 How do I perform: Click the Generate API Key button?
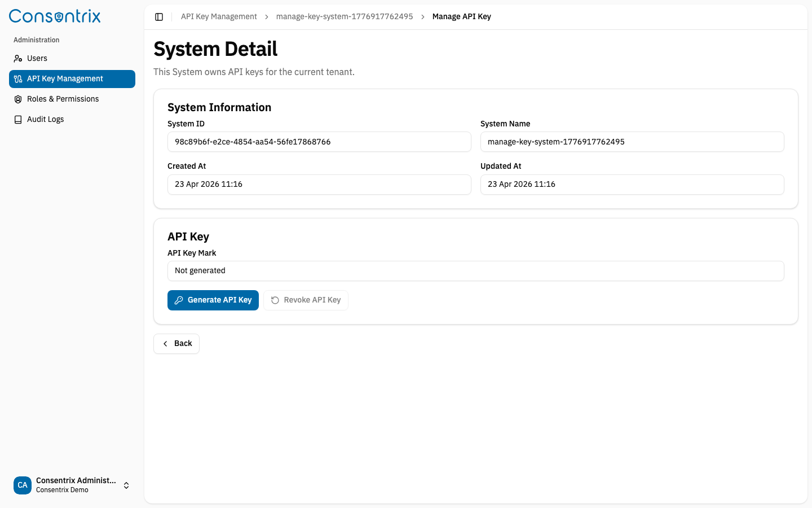[x=213, y=300]
